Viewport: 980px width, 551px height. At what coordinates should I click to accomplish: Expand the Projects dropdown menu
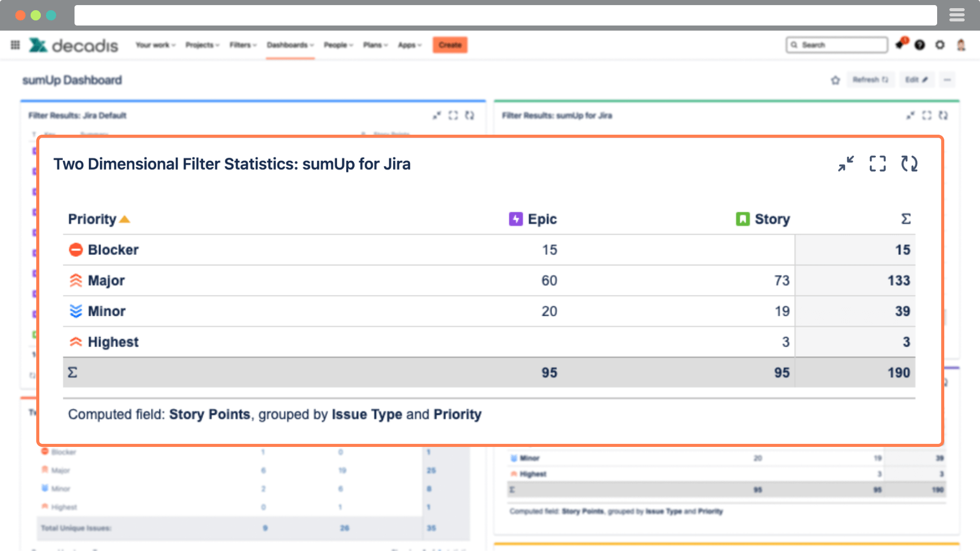click(203, 45)
